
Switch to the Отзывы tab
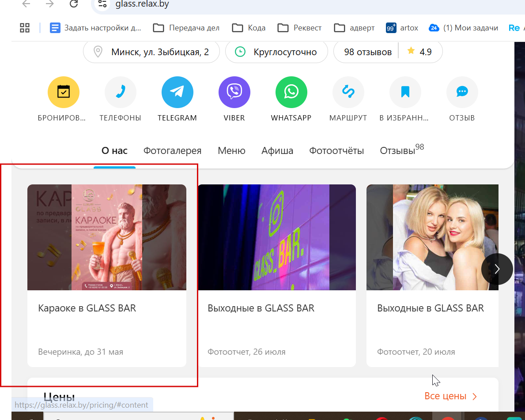(402, 150)
